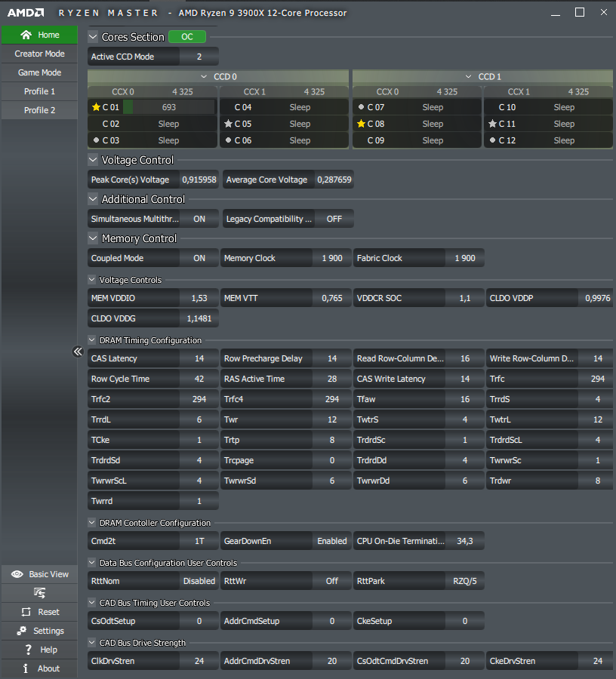616x679 pixels.
Task: Click the grey star on core C 11
Action: (492, 124)
